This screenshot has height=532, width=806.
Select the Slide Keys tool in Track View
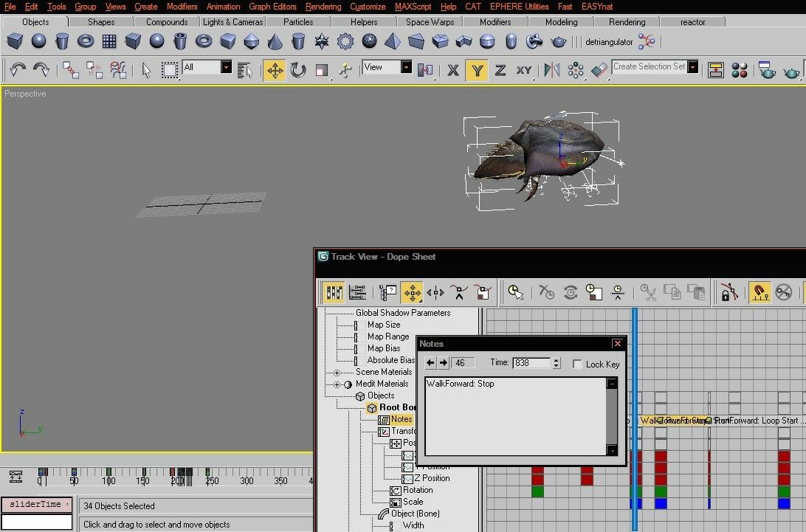pos(435,292)
